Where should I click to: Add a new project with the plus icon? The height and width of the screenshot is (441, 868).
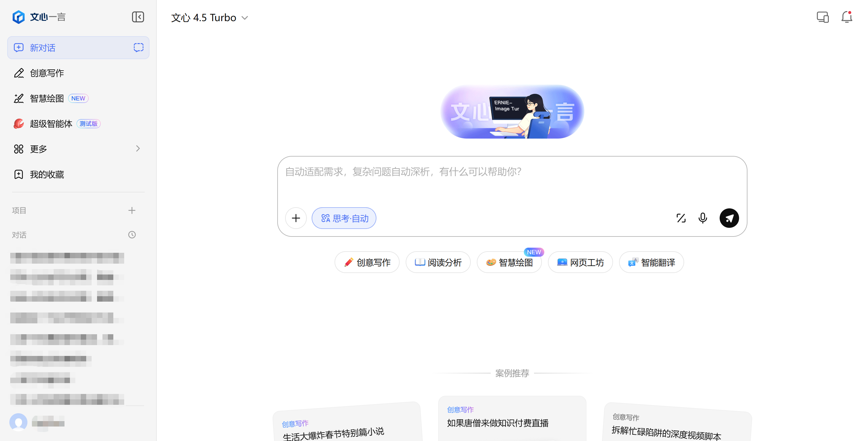click(132, 210)
